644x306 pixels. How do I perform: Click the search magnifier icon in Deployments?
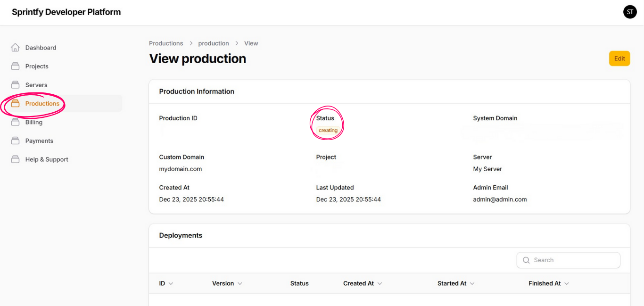tap(526, 260)
